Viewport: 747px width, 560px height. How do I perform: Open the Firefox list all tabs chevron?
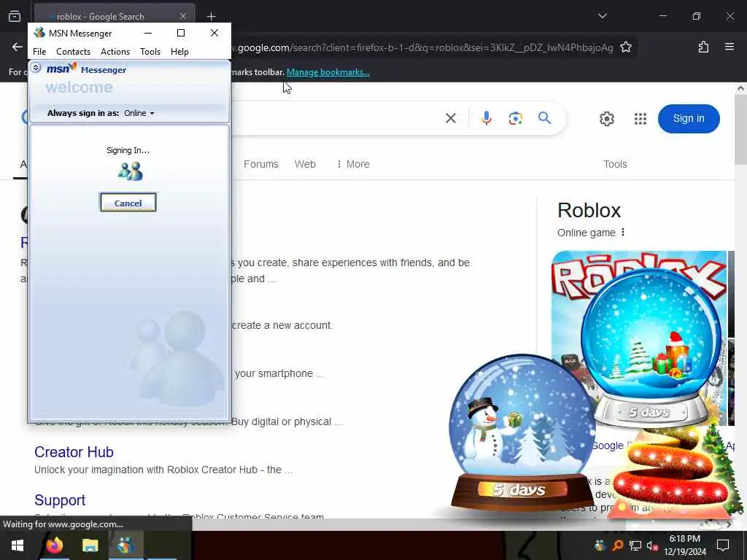tap(603, 16)
